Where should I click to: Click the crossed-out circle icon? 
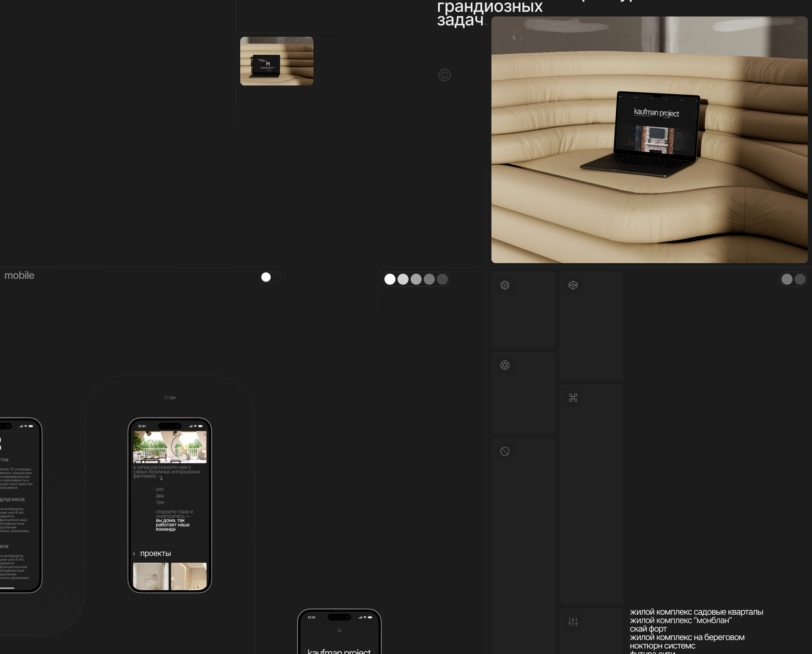pos(505,451)
